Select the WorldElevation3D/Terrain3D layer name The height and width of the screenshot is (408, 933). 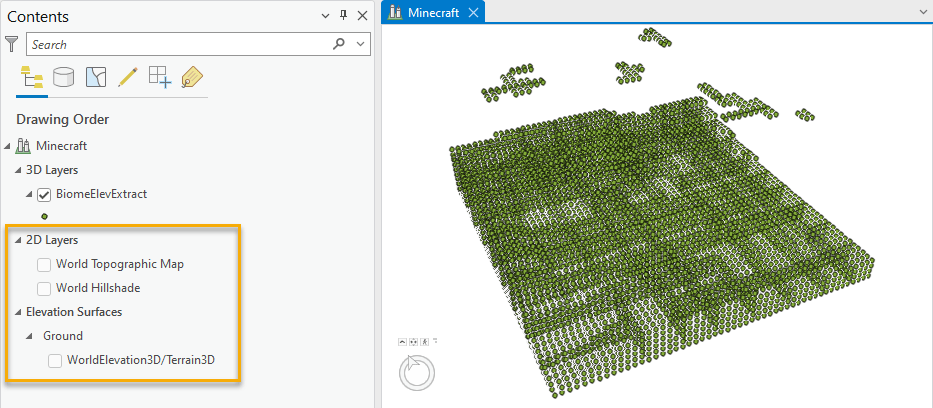pyautogui.click(x=141, y=359)
